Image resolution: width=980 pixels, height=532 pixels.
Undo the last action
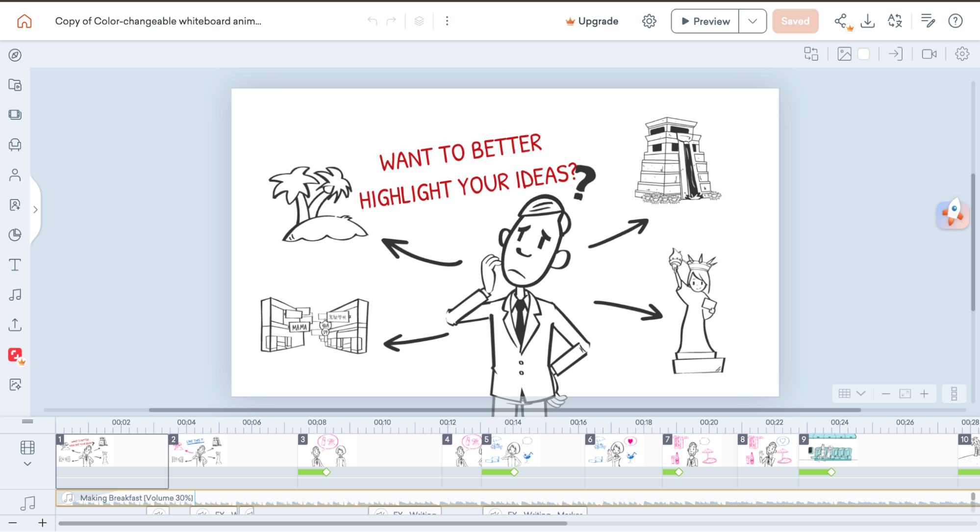[372, 21]
